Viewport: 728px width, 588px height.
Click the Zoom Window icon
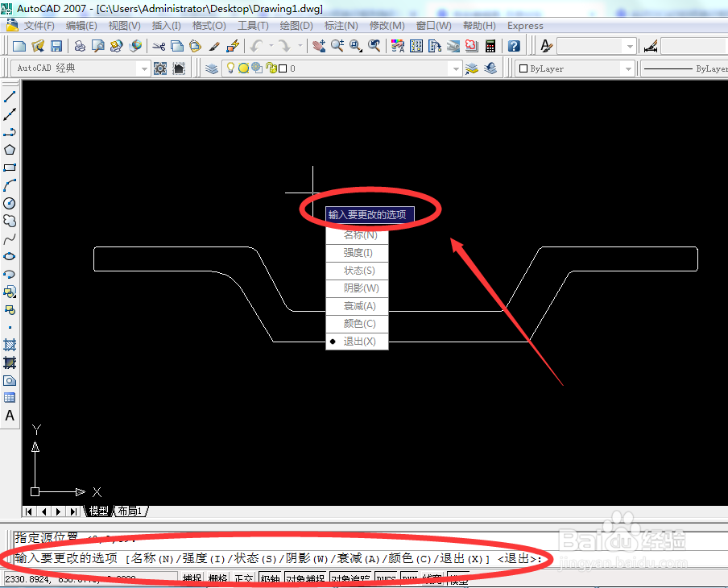click(x=356, y=46)
